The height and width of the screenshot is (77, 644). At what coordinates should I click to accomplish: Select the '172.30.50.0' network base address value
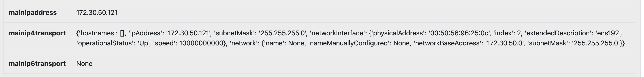504,43
